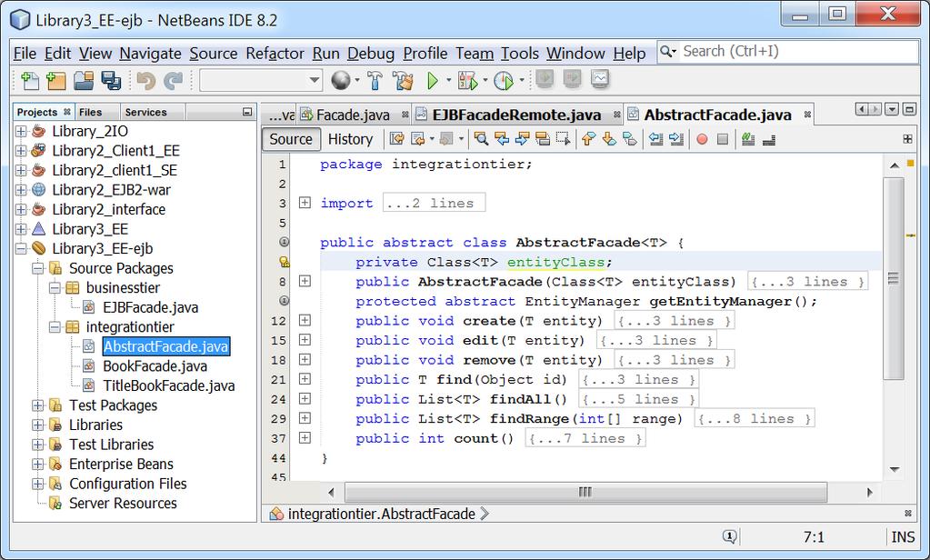Image resolution: width=930 pixels, height=560 pixels.
Task: Click the Undo arrow icon
Action: point(145,80)
